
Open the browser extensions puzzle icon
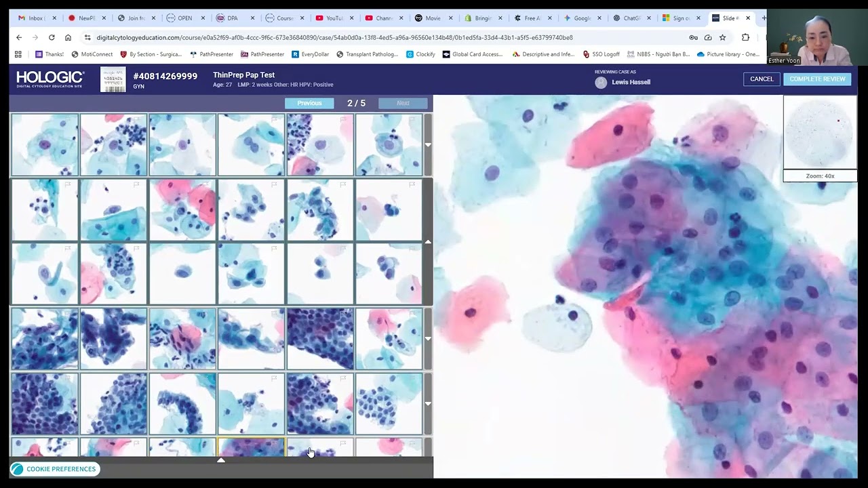745,37
